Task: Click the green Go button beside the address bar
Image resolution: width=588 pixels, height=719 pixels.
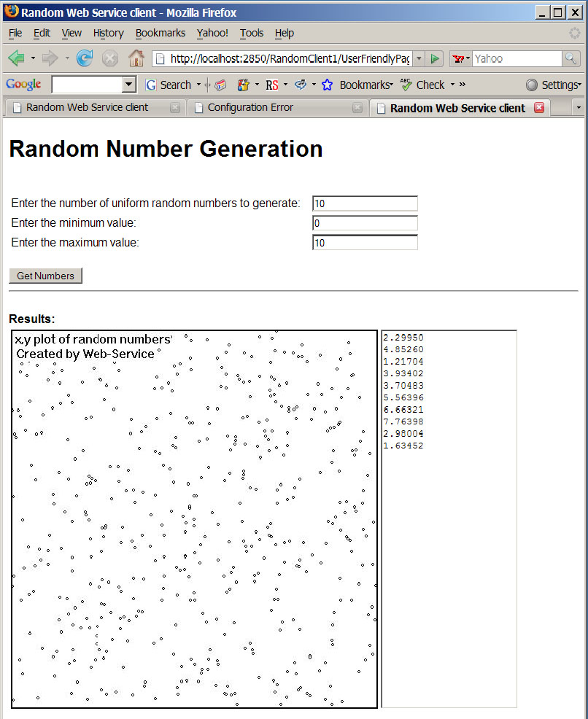Action: 434,58
